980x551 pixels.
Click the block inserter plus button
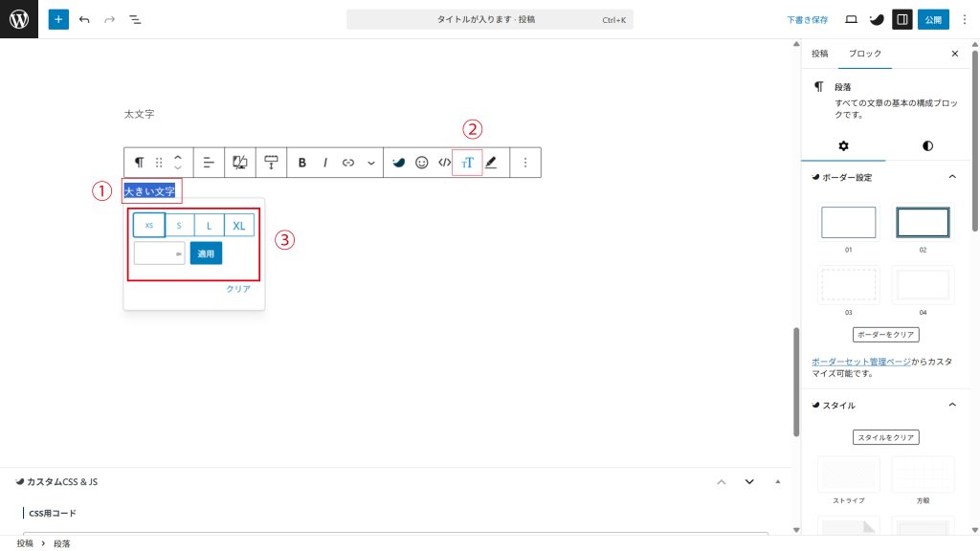point(58,19)
